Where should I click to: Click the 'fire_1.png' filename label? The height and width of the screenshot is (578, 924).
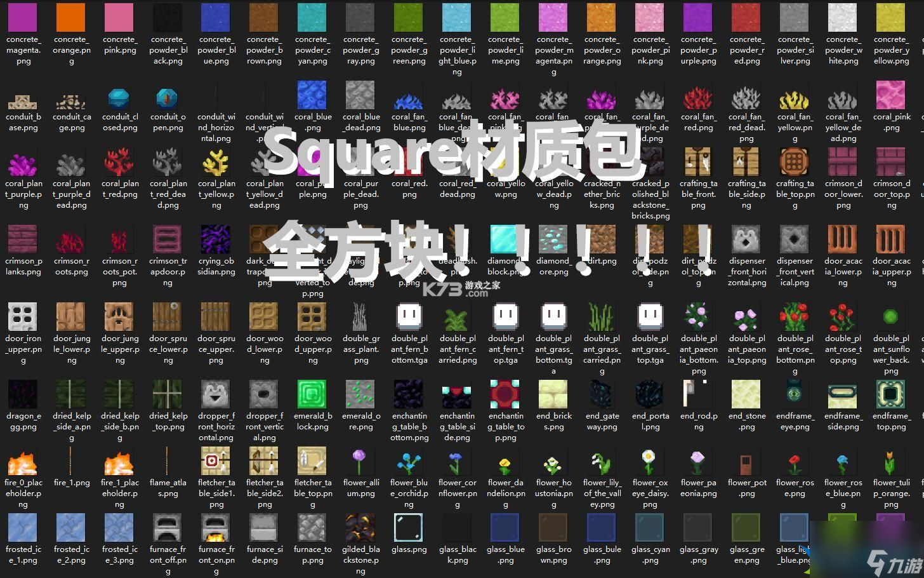pos(72,483)
